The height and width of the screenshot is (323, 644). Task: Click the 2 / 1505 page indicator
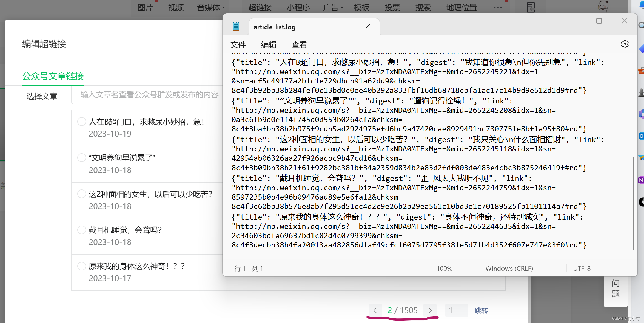402,310
